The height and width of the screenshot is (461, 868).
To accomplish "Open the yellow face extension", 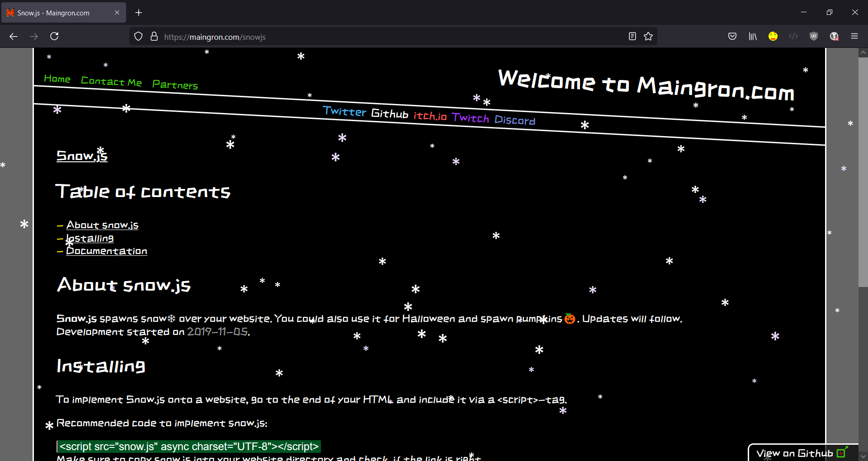I will click(x=773, y=37).
